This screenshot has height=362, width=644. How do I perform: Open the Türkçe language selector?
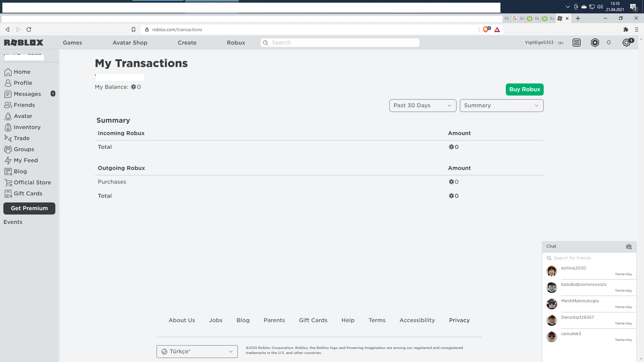197,352
